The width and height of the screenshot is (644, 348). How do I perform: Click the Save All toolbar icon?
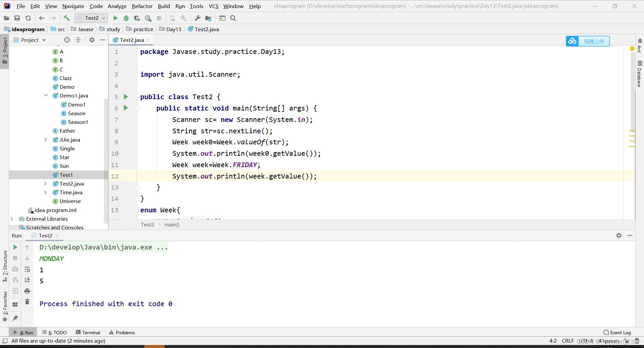coord(17,18)
